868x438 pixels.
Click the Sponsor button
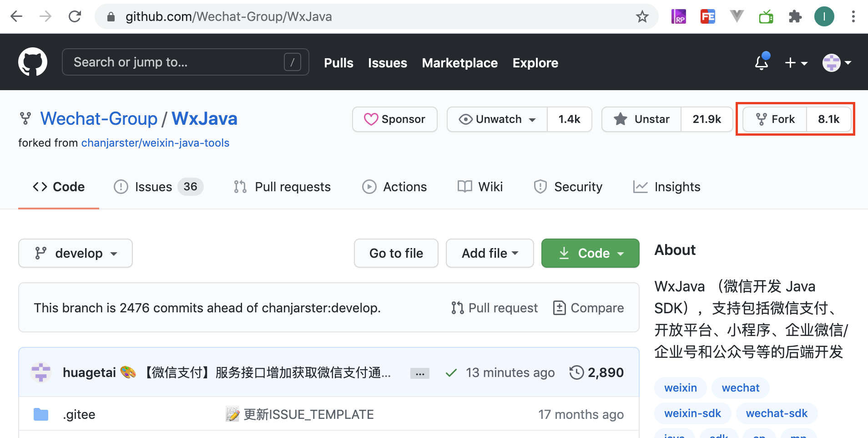click(x=395, y=119)
